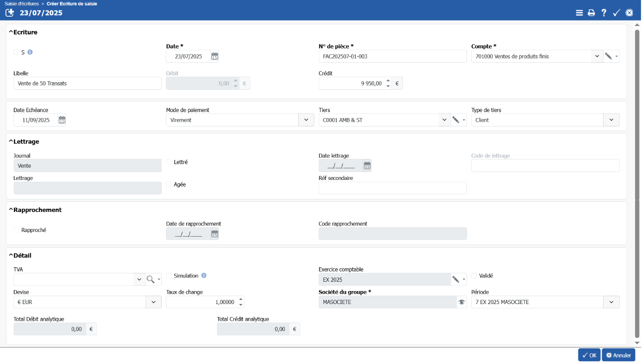This screenshot has height=364, width=644.
Task: Tick the Agée checkbox
Action: [169, 185]
